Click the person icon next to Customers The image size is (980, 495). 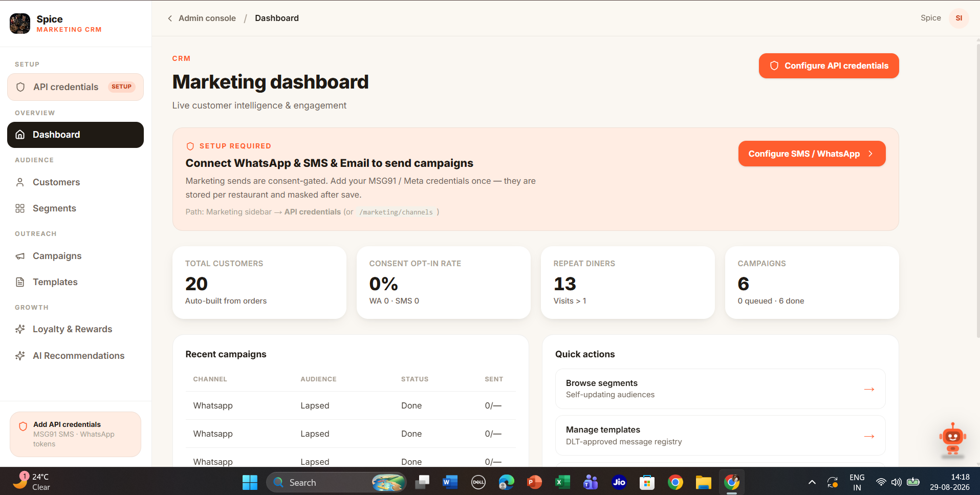tap(20, 182)
